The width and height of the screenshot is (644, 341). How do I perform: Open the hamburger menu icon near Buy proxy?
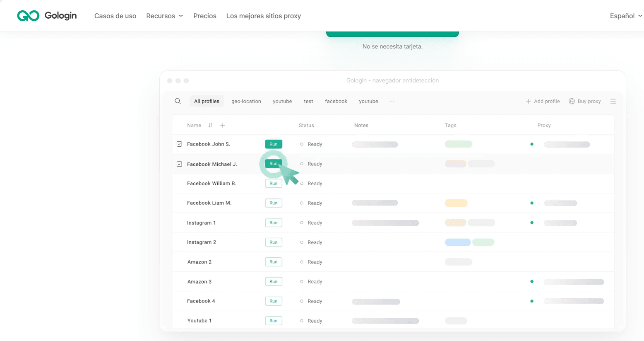tap(613, 101)
